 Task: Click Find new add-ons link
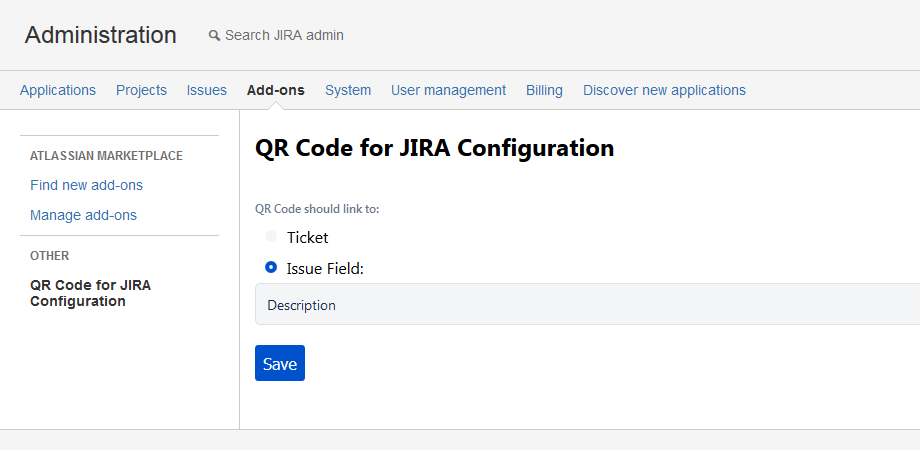(86, 185)
